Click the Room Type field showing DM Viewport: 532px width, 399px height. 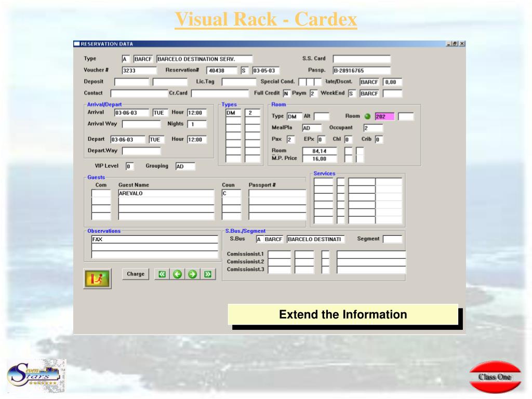point(294,117)
